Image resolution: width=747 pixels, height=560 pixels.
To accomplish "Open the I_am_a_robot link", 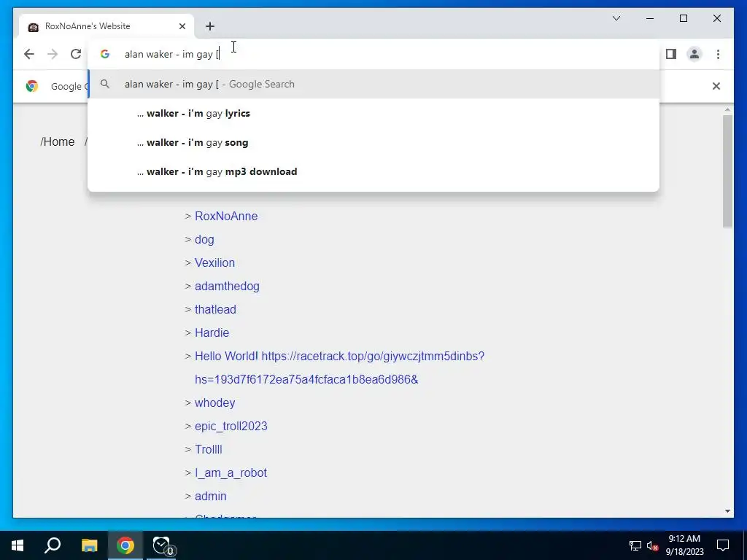I will (x=231, y=472).
